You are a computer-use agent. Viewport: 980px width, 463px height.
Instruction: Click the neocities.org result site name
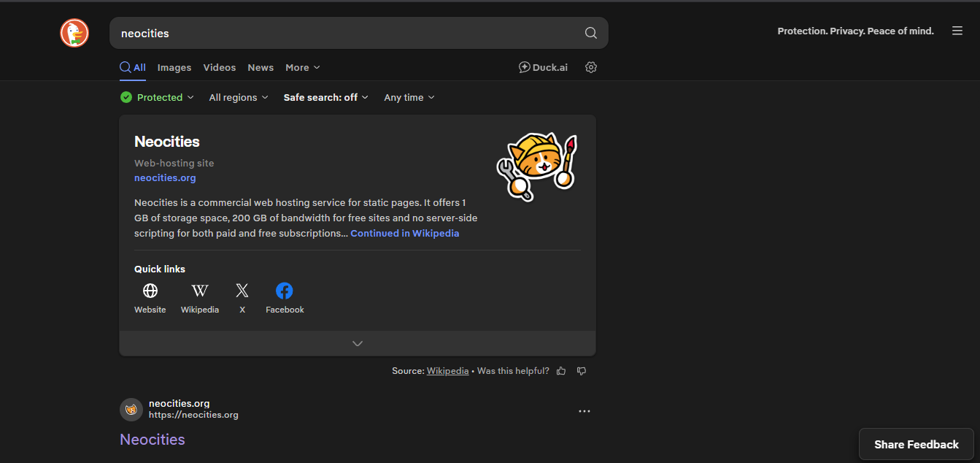click(x=180, y=403)
